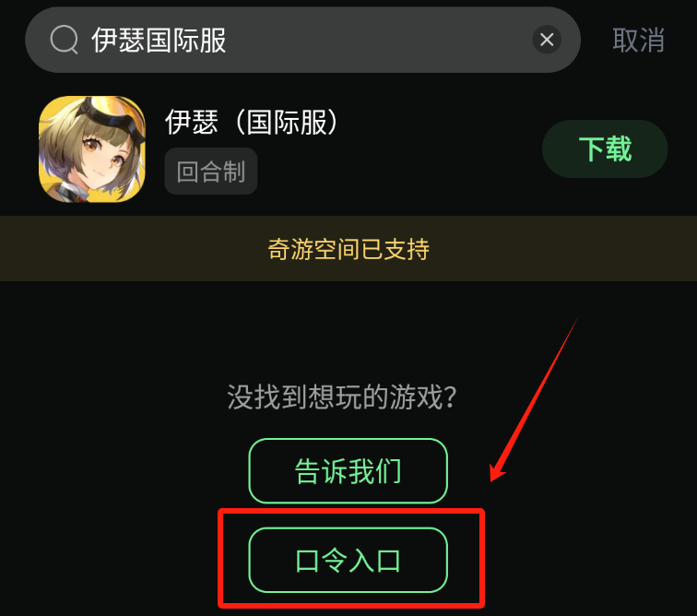Click 取消 text at top right

(x=638, y=40)
